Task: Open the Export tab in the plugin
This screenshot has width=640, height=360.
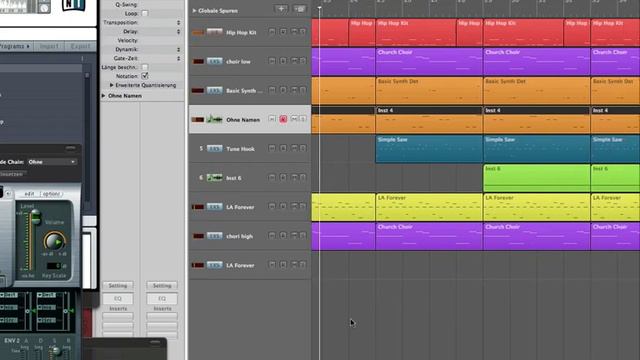Action: pyautogui.click(x=80, y=46)
